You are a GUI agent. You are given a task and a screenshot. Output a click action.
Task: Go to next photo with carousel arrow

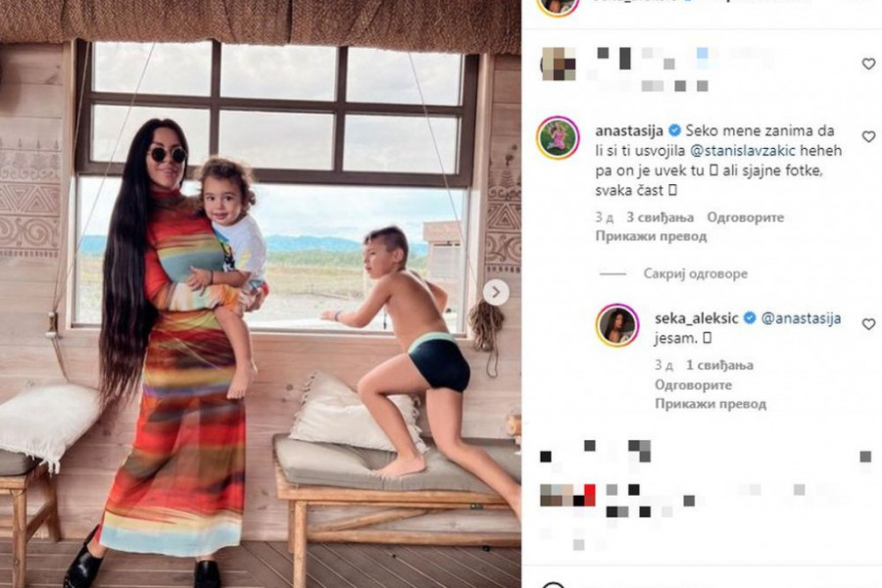click(496, 293)
